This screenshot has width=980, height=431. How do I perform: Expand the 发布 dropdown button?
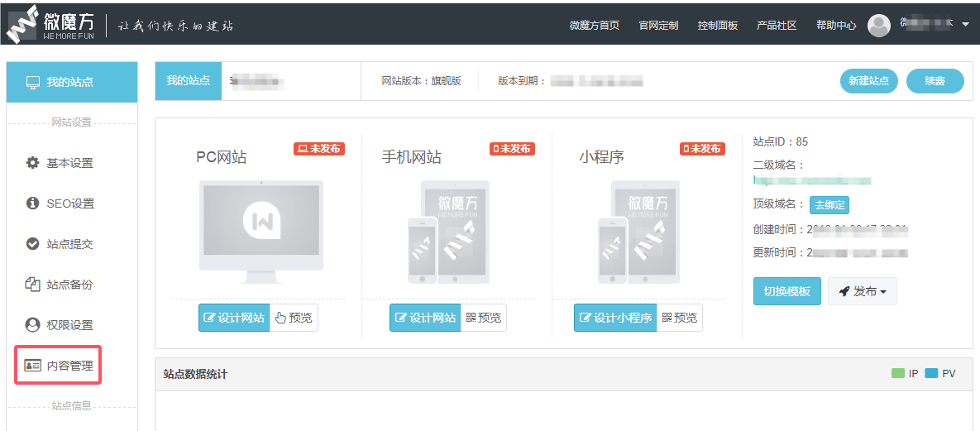point(863,291)
